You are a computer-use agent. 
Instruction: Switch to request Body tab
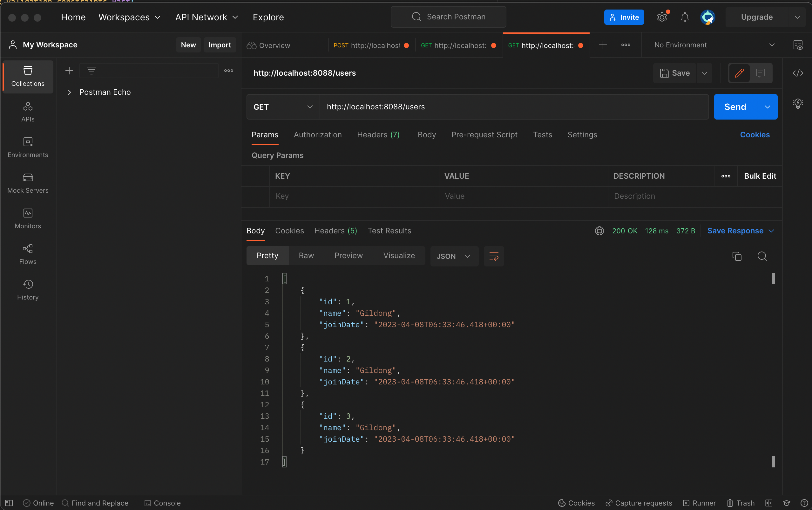427,134
